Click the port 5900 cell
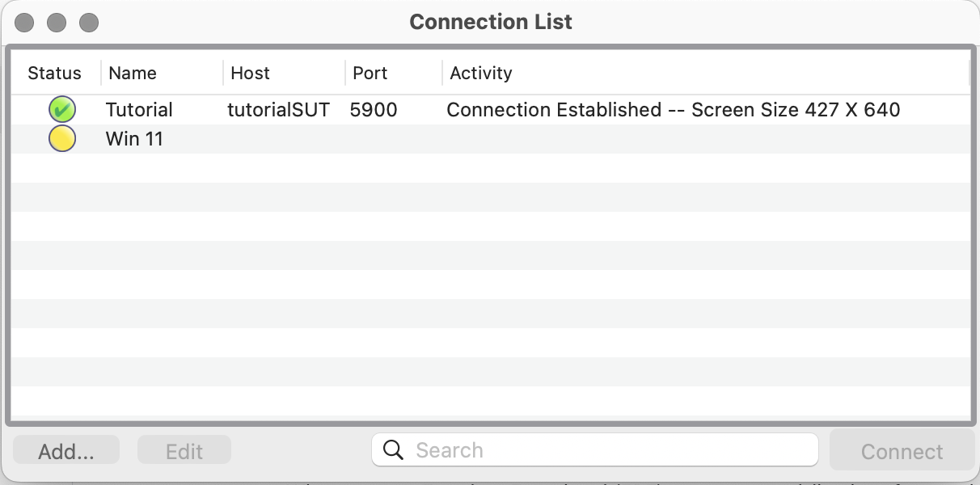 (374, 109)
